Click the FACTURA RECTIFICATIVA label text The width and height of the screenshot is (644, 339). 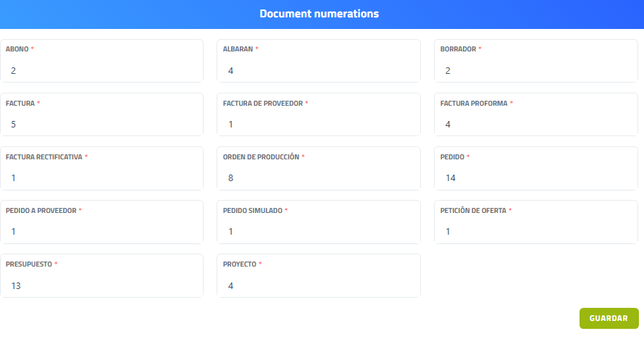click(43, 157)
